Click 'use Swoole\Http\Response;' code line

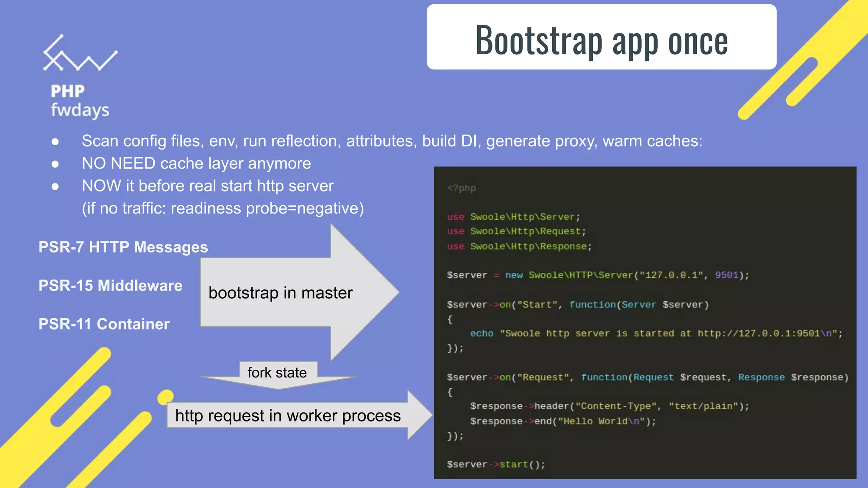click(x=519, y=246)
